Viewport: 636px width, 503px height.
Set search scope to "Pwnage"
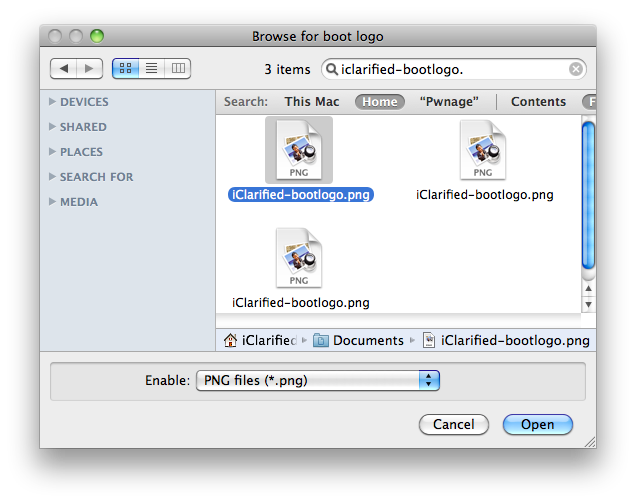(x=449, y=102)
